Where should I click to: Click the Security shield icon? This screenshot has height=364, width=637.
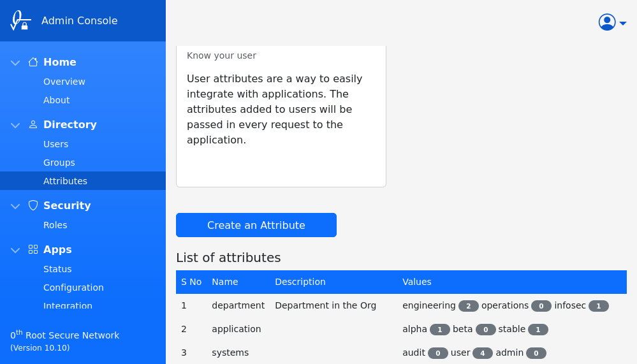pyautogui.click(x=33, y=205)
